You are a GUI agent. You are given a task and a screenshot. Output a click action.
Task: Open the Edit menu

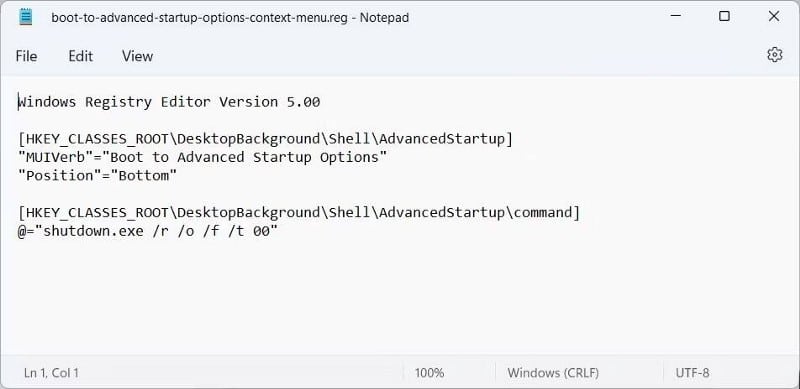pyautogui.click(x=81, y=56)
